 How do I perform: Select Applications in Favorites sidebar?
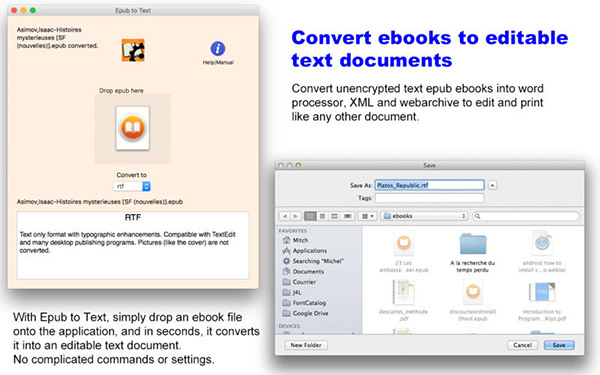[305, 251]
